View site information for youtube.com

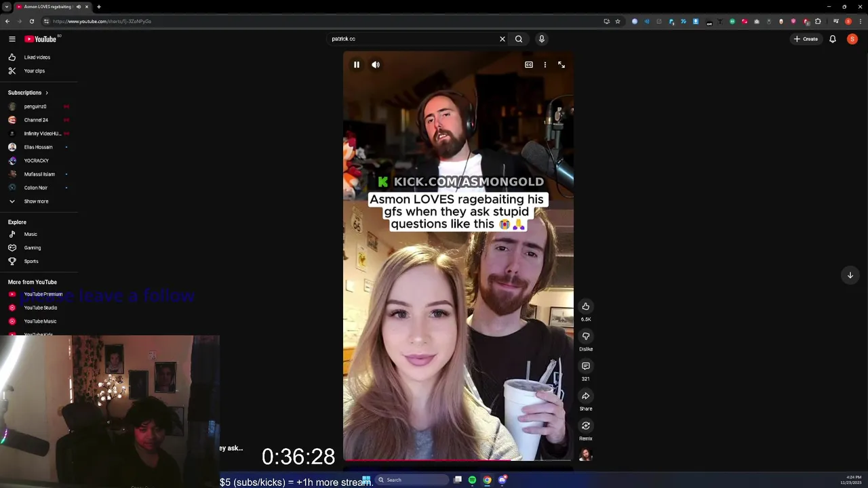[x=45, y=21]
